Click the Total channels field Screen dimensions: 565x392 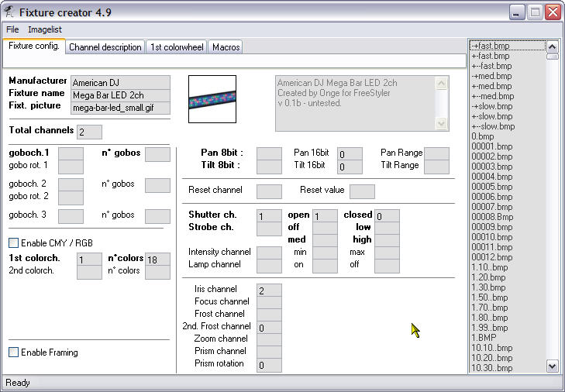click(89, 132)
